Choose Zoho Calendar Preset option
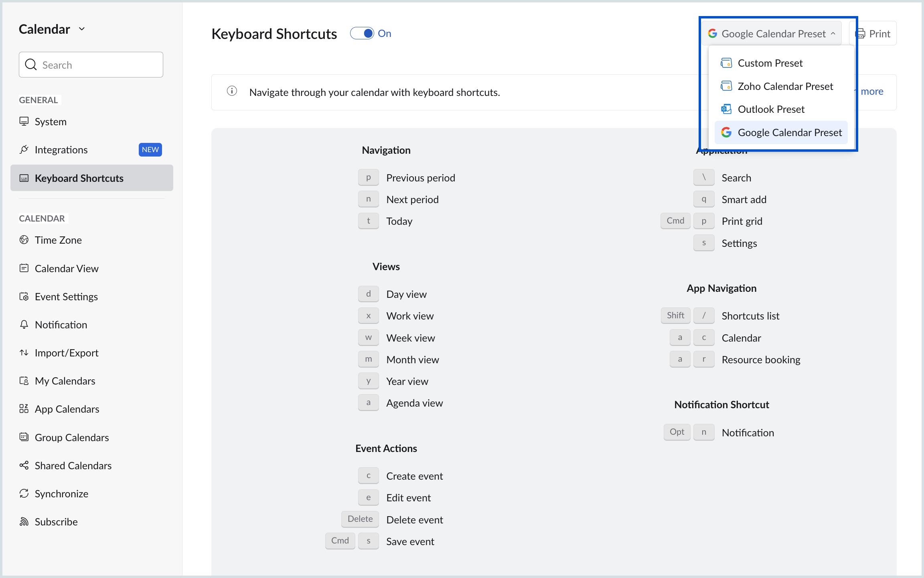924x578 pixels. click(x=785, y=86)
